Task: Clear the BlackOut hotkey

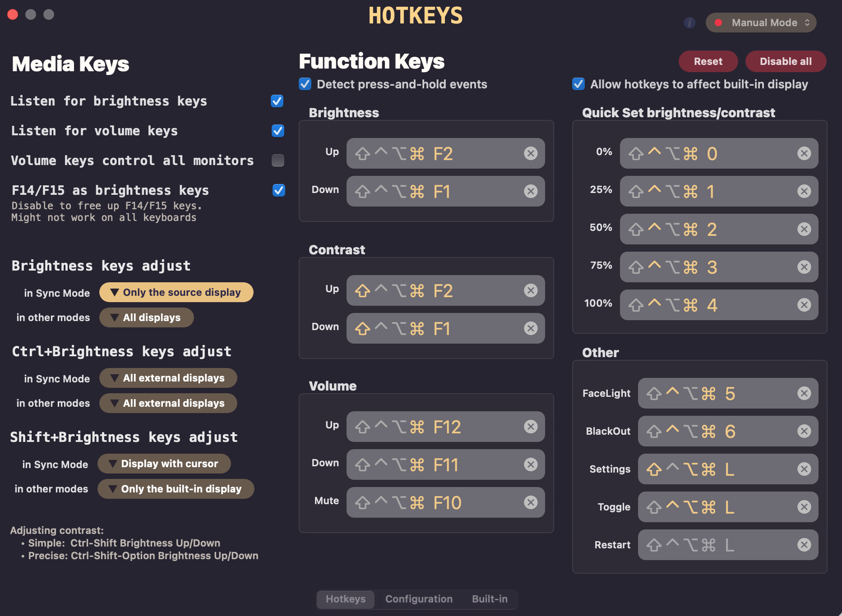Action: pyautogui.click(x=804, y=431)
